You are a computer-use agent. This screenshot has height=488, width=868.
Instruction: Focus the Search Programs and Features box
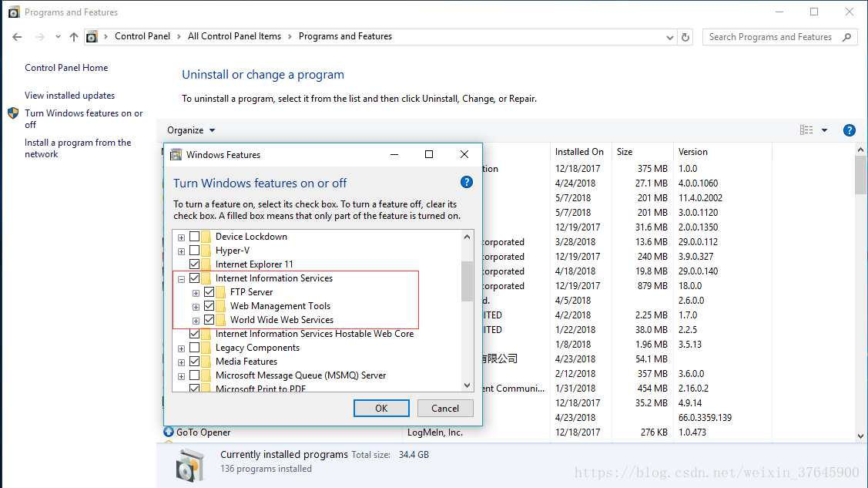coord(780,37)
